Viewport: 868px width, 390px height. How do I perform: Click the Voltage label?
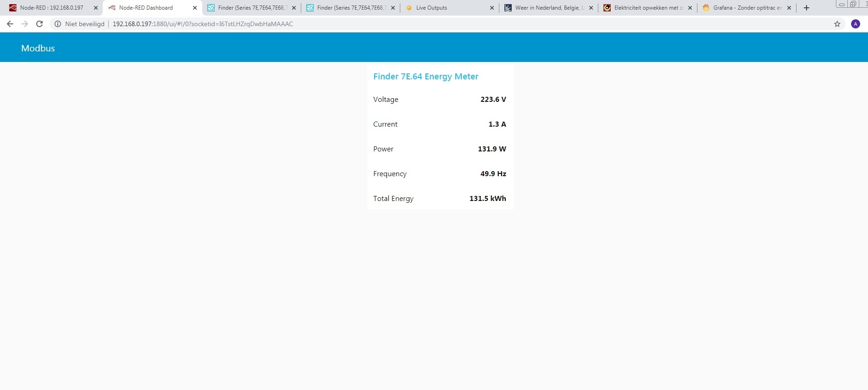pyautogui.click(x=386, y=100)
